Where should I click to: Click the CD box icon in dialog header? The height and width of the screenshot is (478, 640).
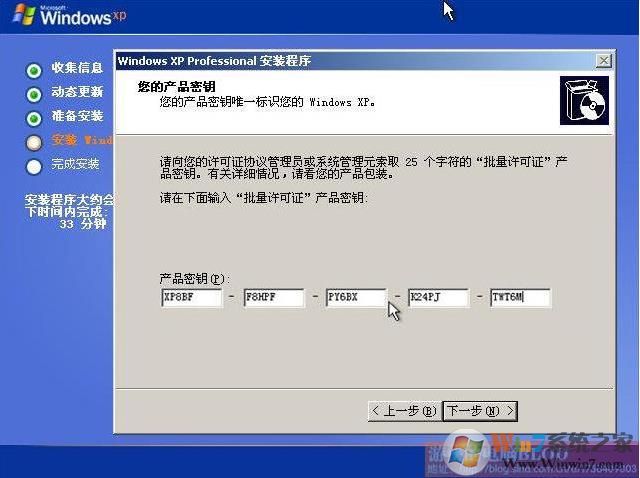tap(584, 101)
